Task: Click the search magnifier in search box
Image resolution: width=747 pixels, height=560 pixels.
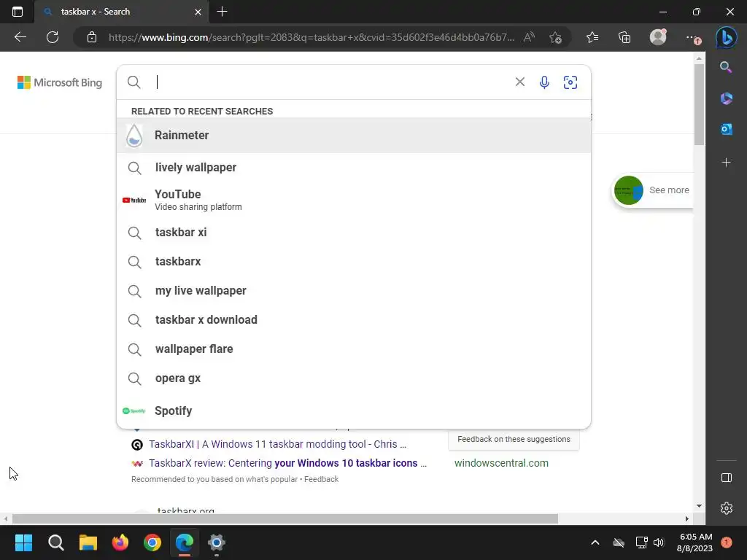Action: (x=134, y=82)
